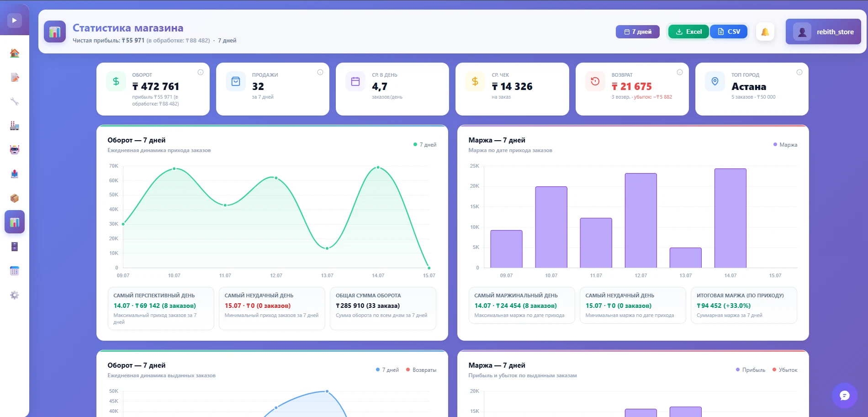Screen dimensions: 868x417
Task: Click the top city name Астана
Action: click(749, 86)
